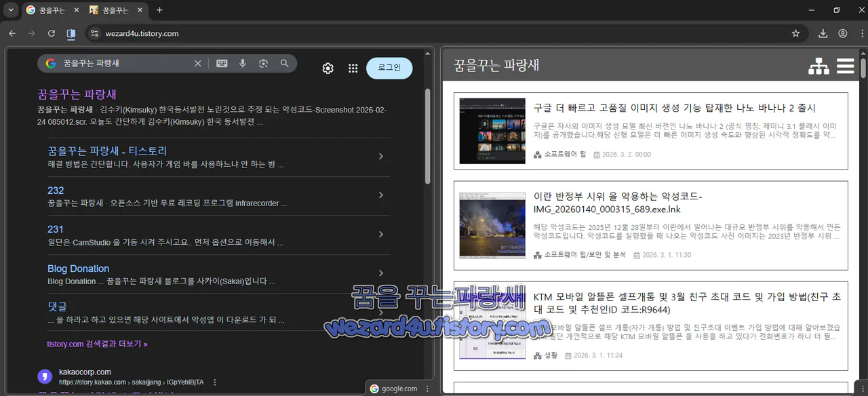Open the Google apps launcher grid

coord(353,68)
